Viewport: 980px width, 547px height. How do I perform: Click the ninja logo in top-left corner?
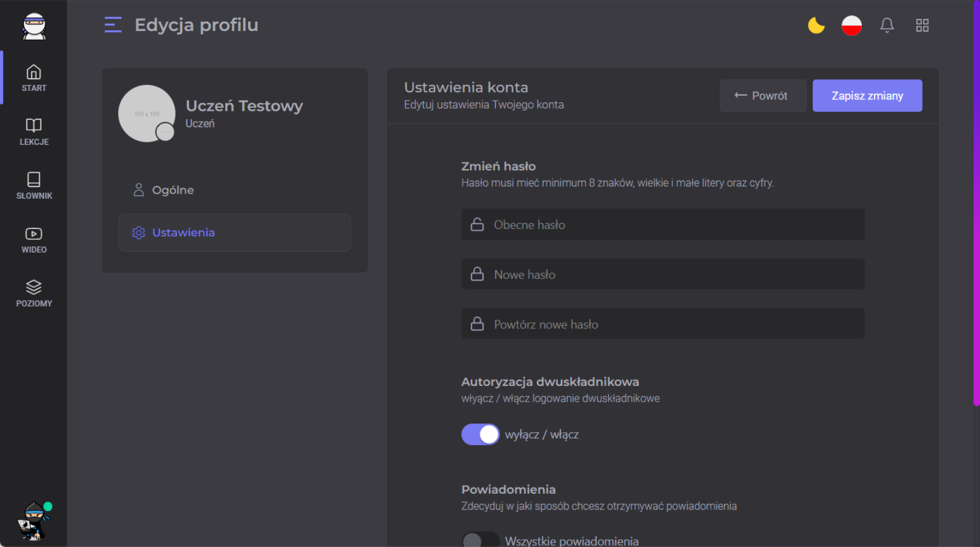coord(34,27)
